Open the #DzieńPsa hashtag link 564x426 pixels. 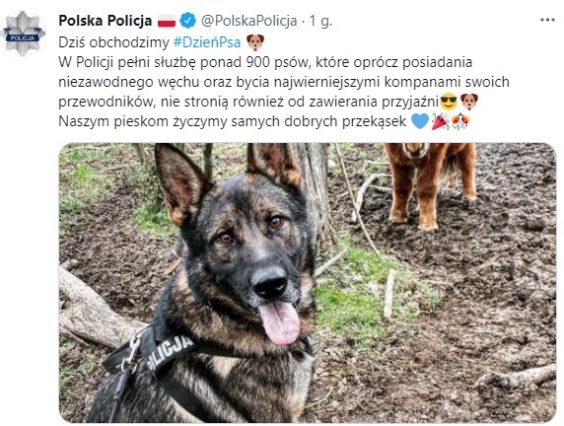pos(207,42)
